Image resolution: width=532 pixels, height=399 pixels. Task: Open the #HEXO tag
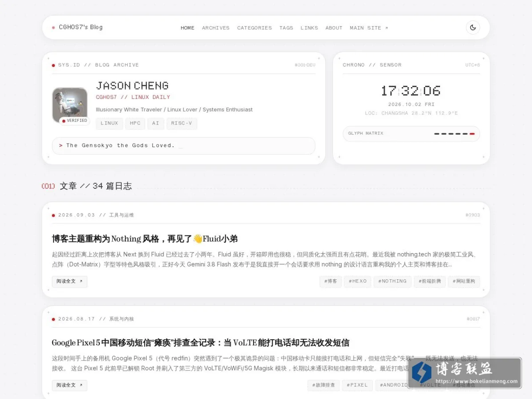(x=358, y=282)
